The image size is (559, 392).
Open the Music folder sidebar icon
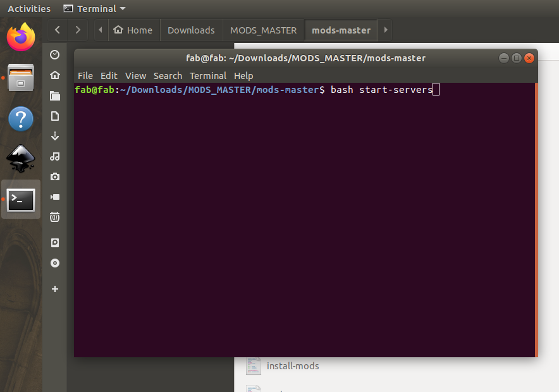[55, 156]
